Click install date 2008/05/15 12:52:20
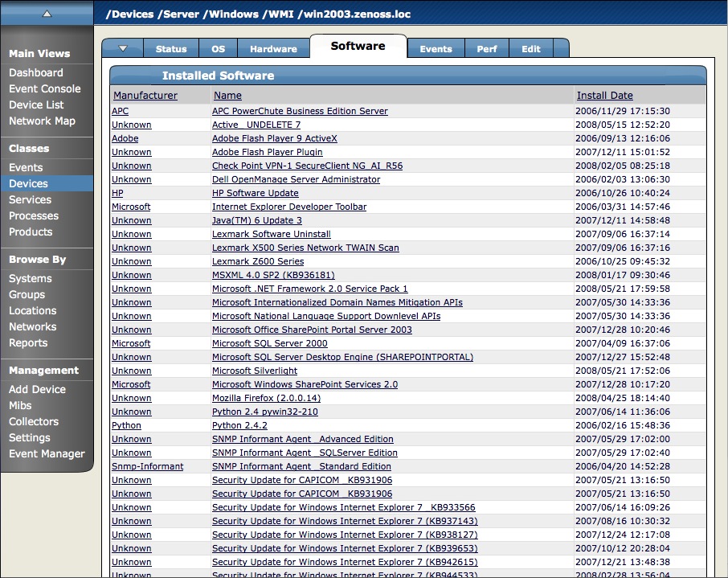Viewport: 728px width, 578px height. tap(623, 125)
